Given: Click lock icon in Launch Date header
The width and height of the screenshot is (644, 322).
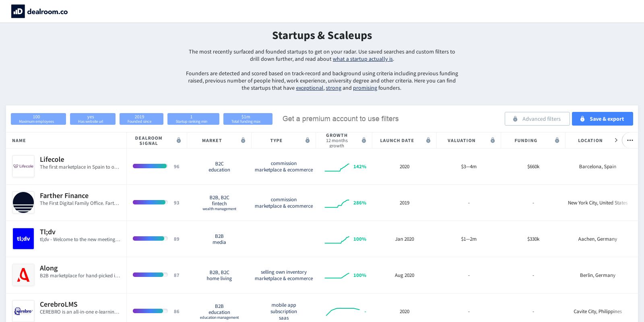Looking at the screenshot, I should tap(428, 140).
